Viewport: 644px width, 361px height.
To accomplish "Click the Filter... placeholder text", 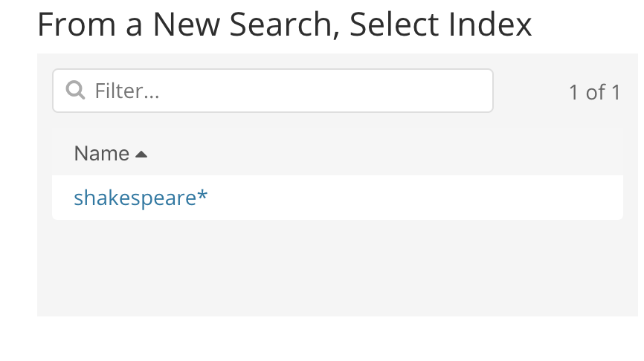I will [x=127, y=91].
